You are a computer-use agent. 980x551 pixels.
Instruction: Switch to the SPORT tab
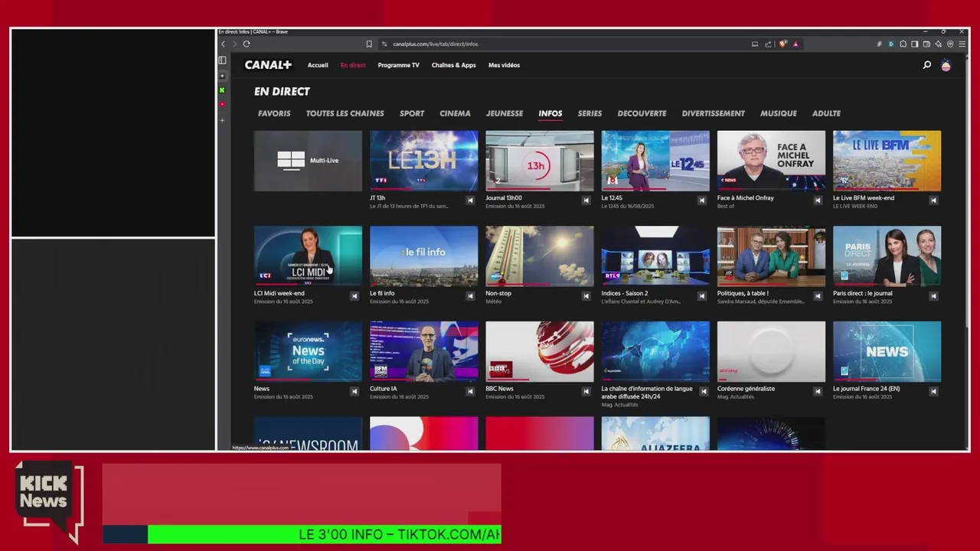pos(412,113)
